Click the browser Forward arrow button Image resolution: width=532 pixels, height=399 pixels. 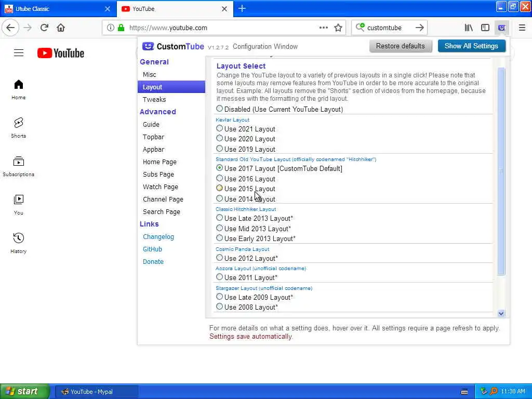pyautogui.click(x=28, y=28)
